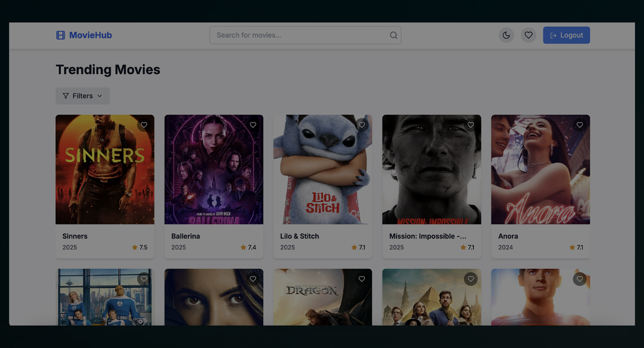
Task: Click the logout arrow icon
Action: 553,36
